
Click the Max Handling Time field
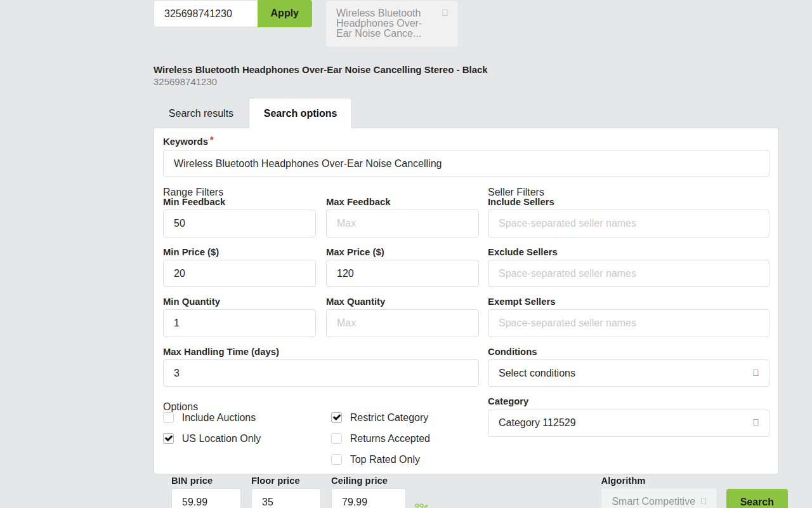coord(320,373)
